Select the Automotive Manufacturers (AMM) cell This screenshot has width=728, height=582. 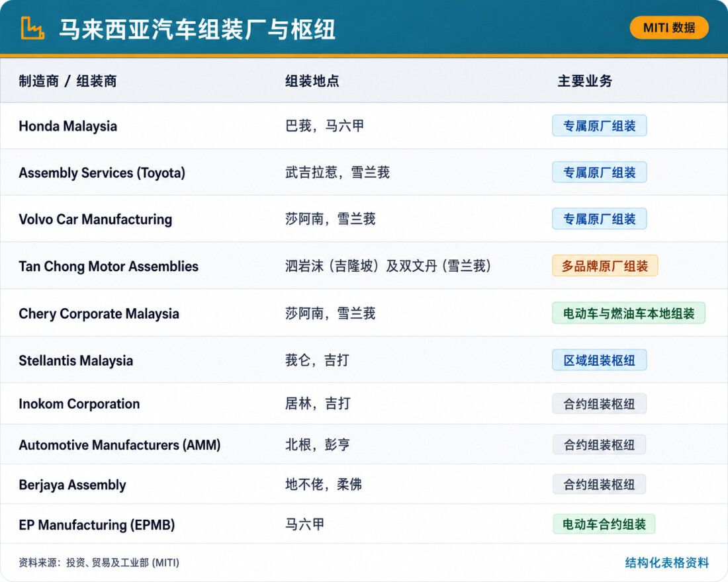[119, 445]
